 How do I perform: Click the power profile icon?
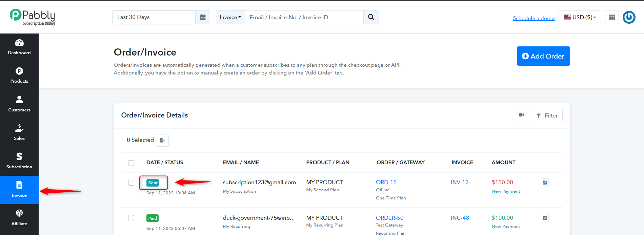(x=629, y=17)
